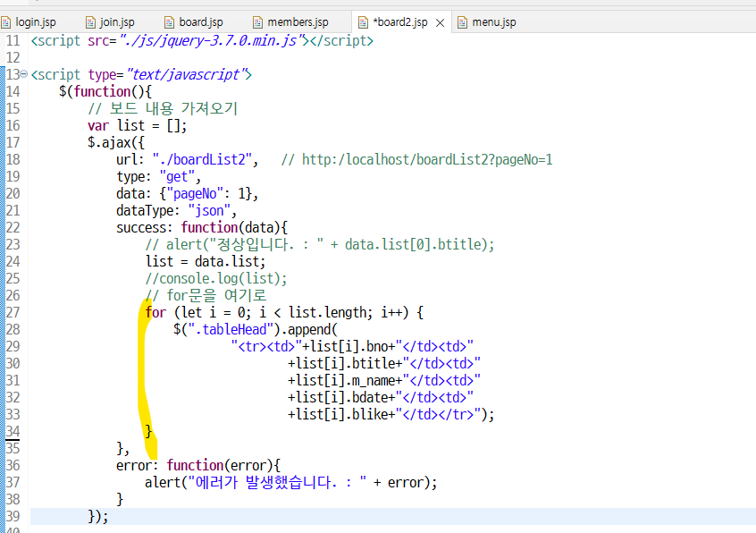
Task: Click 'list = data.list;' statement
Action: coord(206,261)
